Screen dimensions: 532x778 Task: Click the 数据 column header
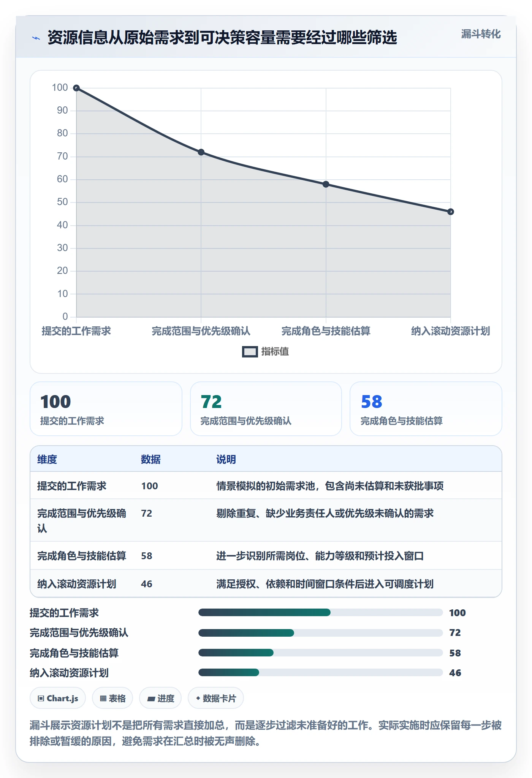click(151, 459)
